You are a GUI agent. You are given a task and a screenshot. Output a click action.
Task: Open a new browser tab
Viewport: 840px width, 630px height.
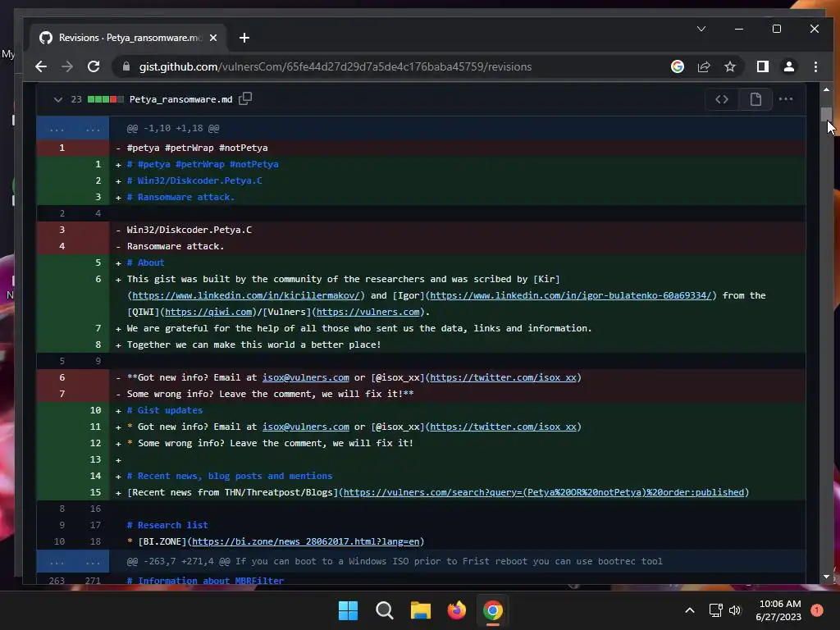[x=244, y=38]
